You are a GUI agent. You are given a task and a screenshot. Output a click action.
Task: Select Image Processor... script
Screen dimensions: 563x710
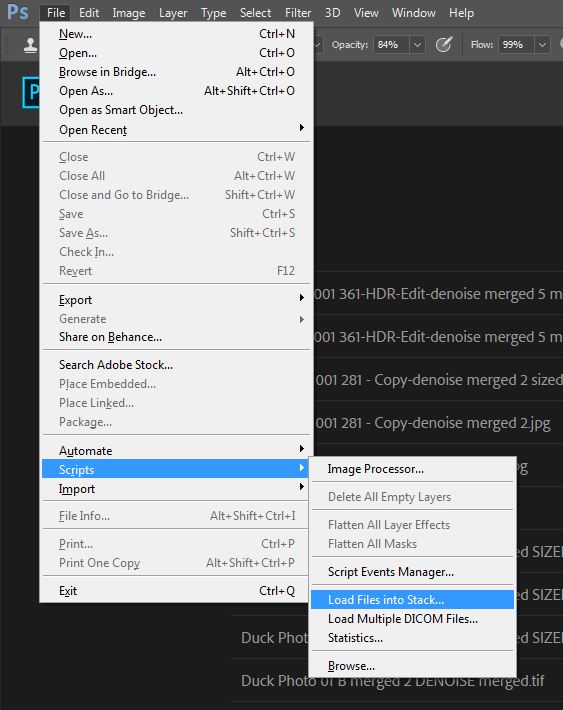pyautogui.click(x=412, y=469)
